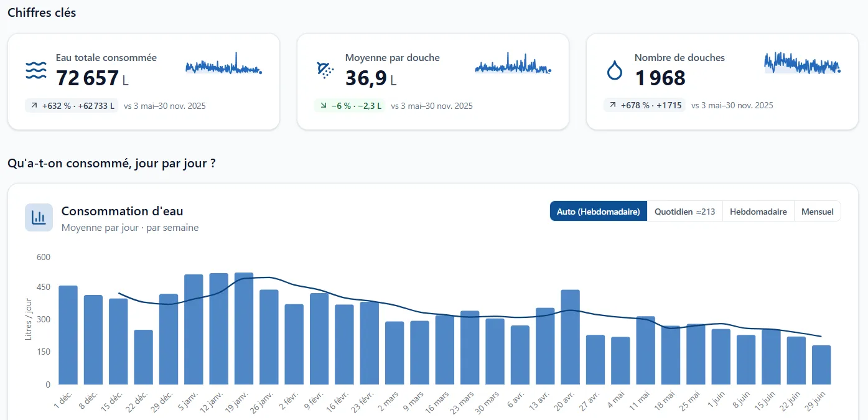868x420 pixels.
Task: Click the heading Qu'a-t-on consommé, jour par jour ?
Action: (x=112, y=164)
